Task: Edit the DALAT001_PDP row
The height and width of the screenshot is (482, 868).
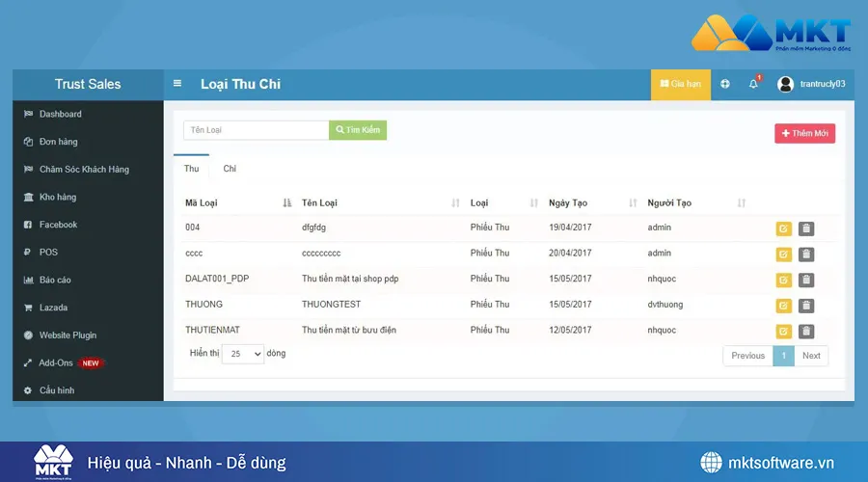Action: tap(783, 280)
